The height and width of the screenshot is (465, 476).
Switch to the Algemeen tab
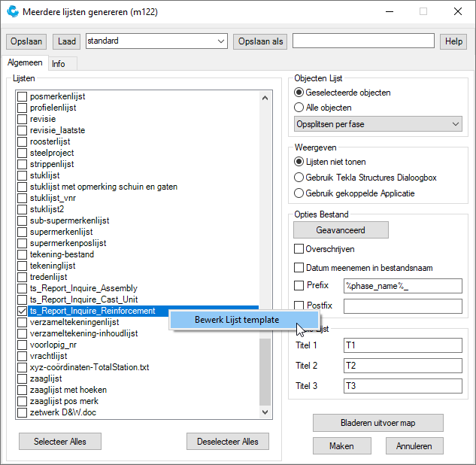tap(25, 62)
